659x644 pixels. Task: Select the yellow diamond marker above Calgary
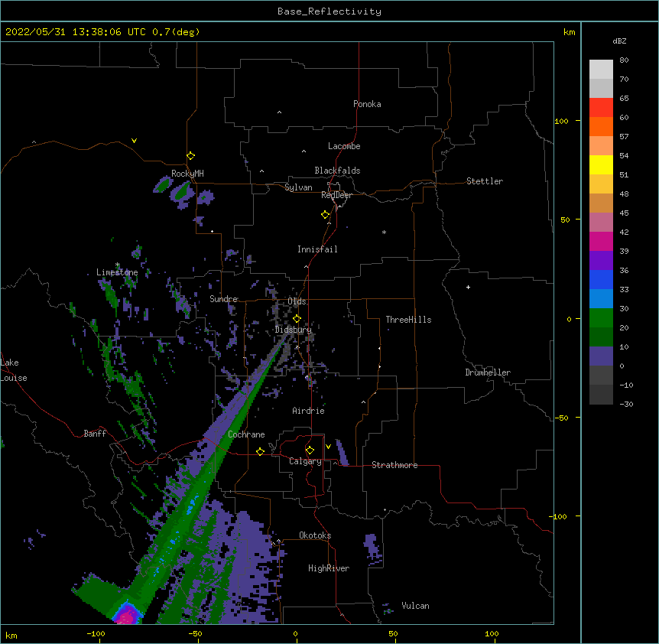pos(310,450)
